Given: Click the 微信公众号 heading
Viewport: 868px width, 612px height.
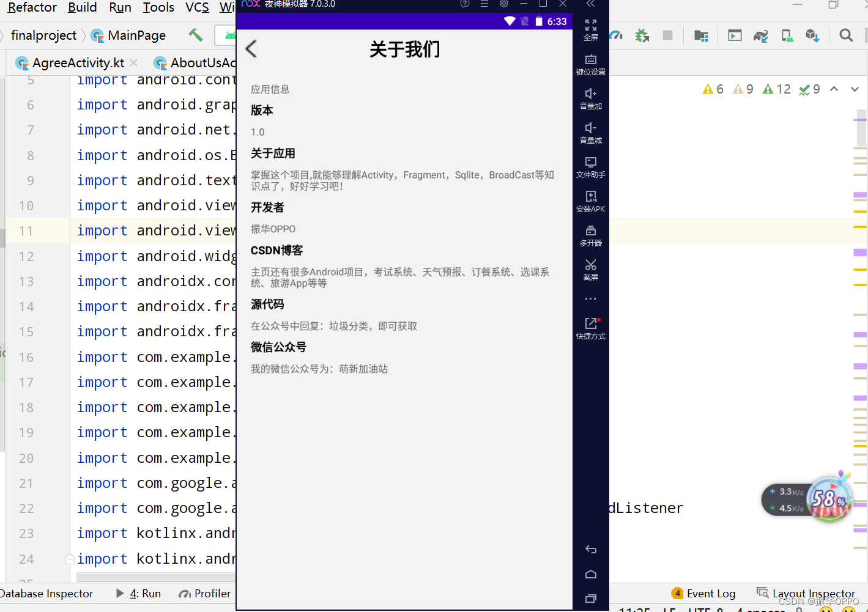Looking at the screenshot, I should pyautogui.click(x=278, y=347).
